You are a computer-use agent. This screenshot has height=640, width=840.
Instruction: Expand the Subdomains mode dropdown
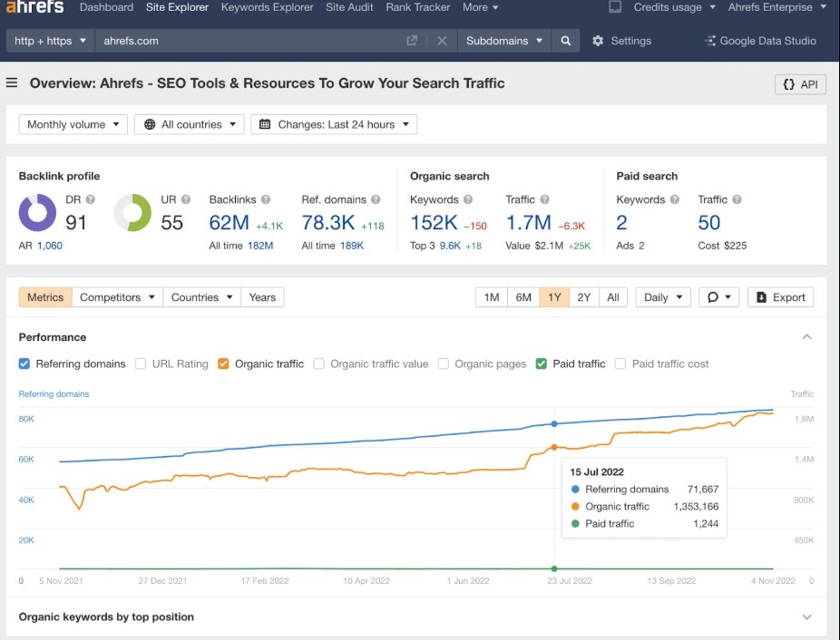point(504,41)
